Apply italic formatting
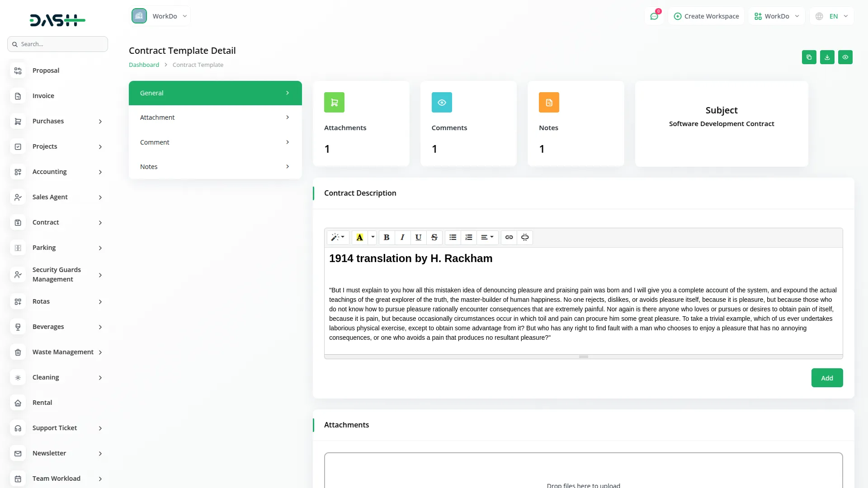Viewport: 868px width, 488px height. 402,237
